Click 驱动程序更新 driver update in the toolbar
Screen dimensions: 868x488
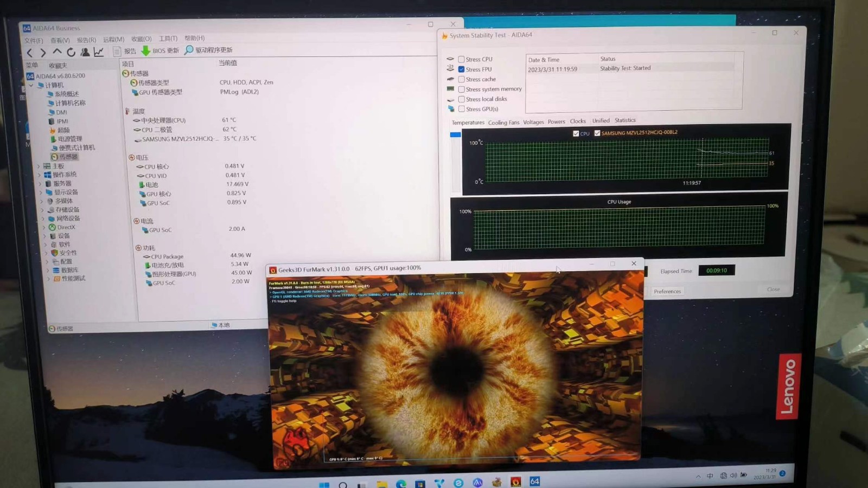tap(209, 50)
